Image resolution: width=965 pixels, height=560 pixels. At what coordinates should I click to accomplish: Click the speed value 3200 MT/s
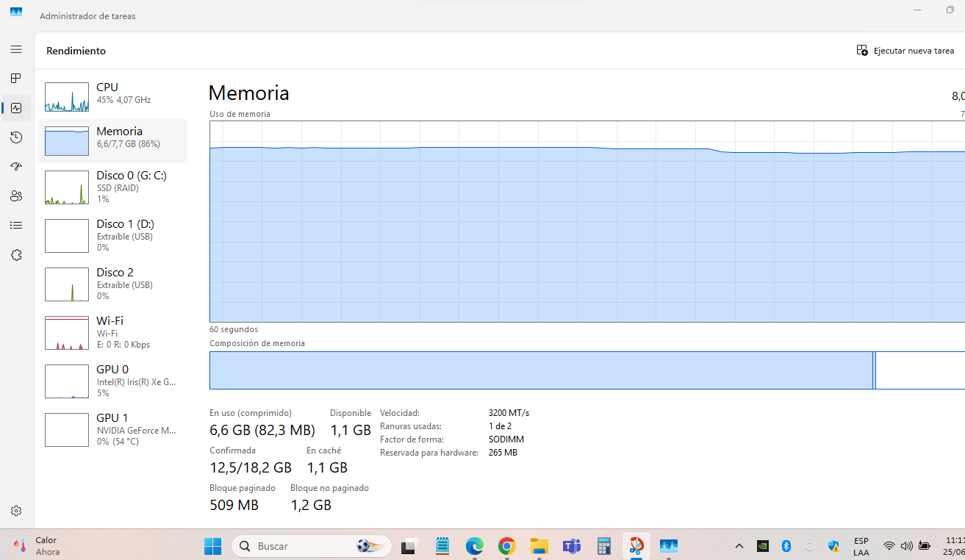(x=509, y=413)
